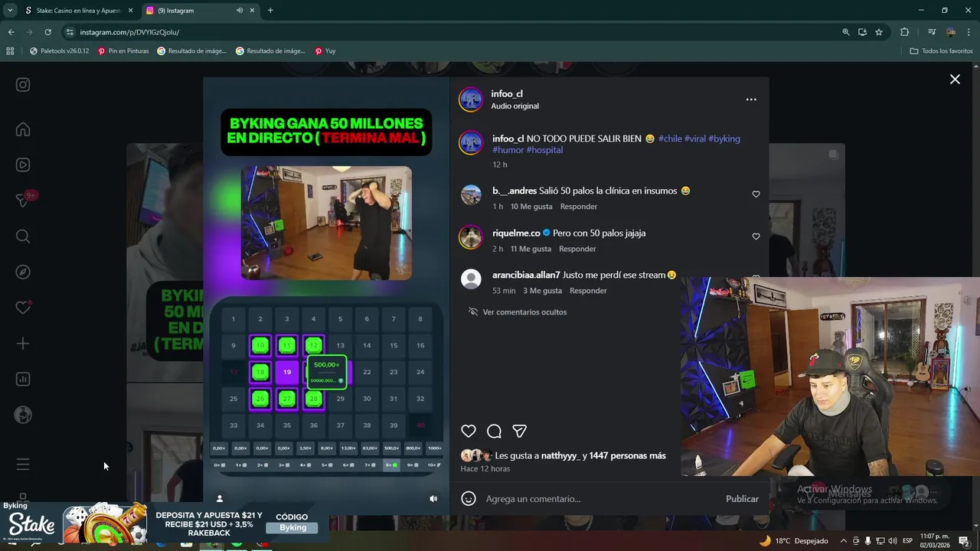980x551 pixels.
Task: Bookmark this page with the star icon
Action: (879, 32)
